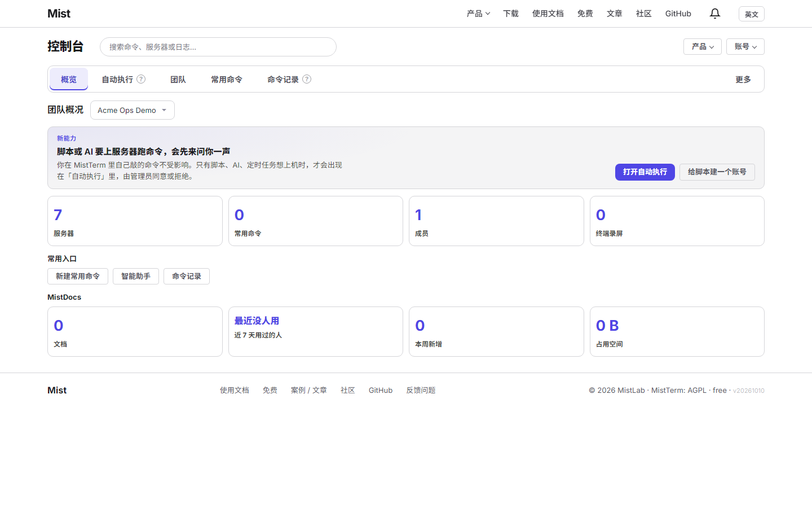812x508 pixels.
Task: Open the 本周新增 card
Action: 496,332
